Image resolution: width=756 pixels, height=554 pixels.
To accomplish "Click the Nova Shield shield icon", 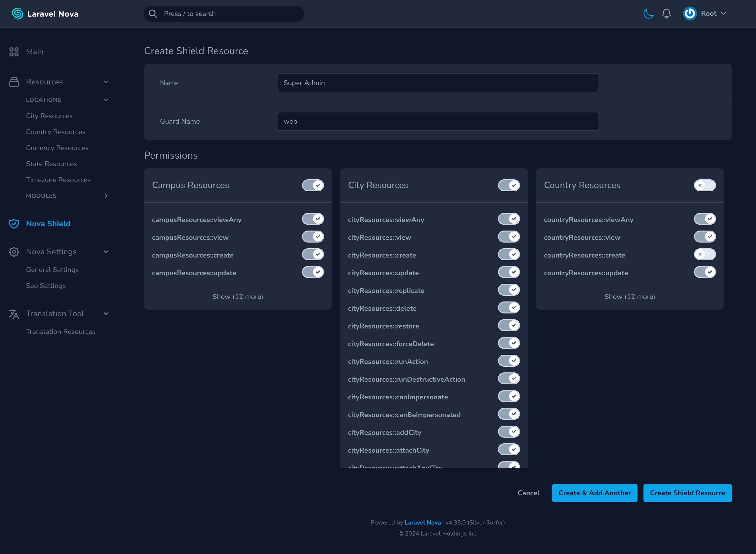I will (x=14, y=224).
